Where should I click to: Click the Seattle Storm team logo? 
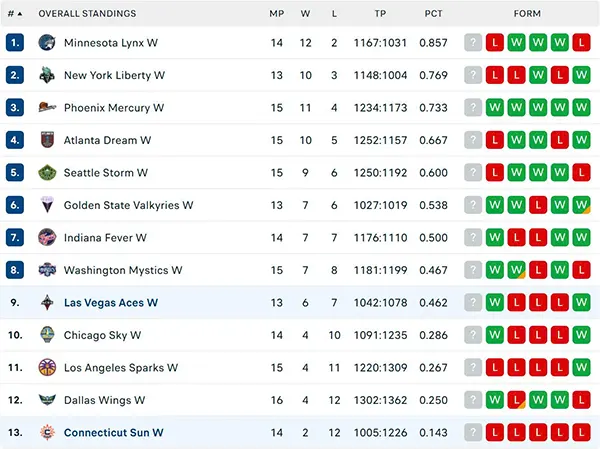pyautogui.click(x=47, y=173)
